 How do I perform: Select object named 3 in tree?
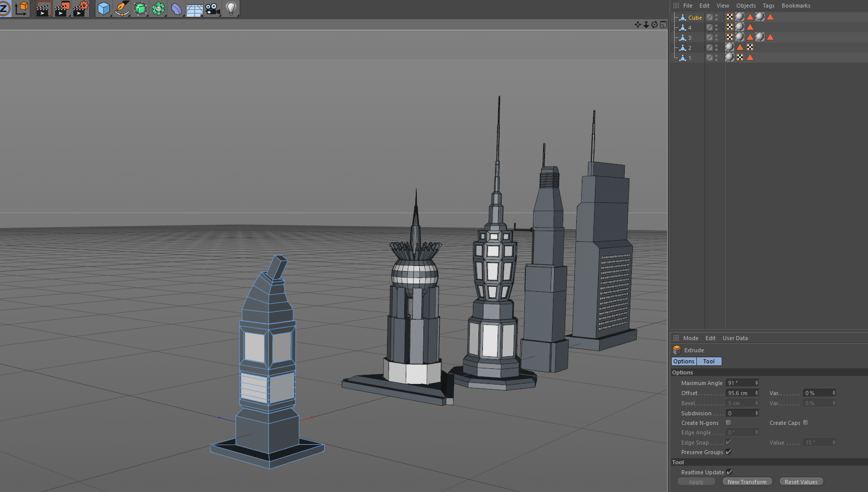pyautogui.click(x=690, y=38)
